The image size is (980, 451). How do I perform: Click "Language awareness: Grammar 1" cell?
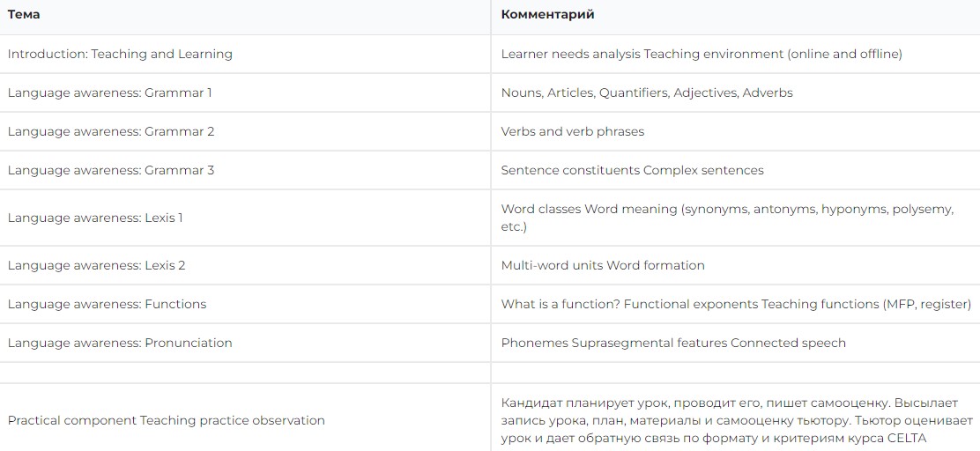(x=109, y=92)
